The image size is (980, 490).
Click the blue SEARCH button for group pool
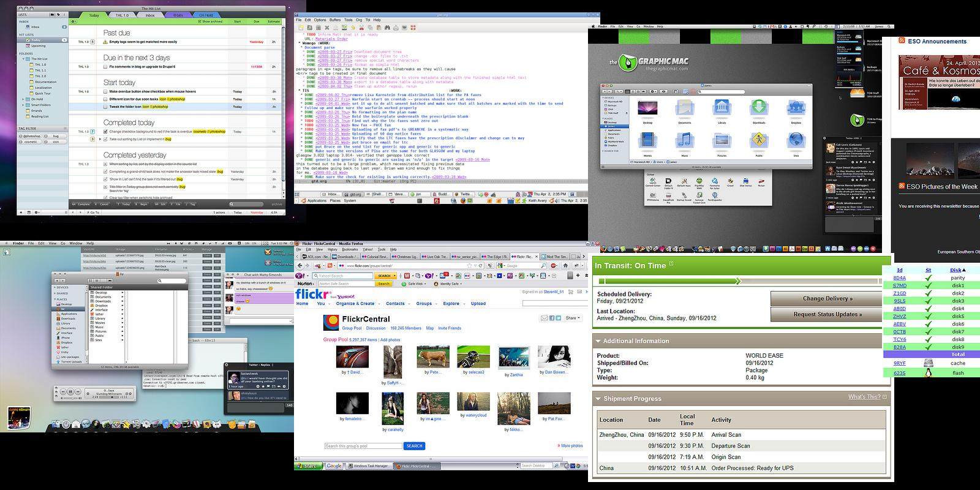click(x=415, y=446)
